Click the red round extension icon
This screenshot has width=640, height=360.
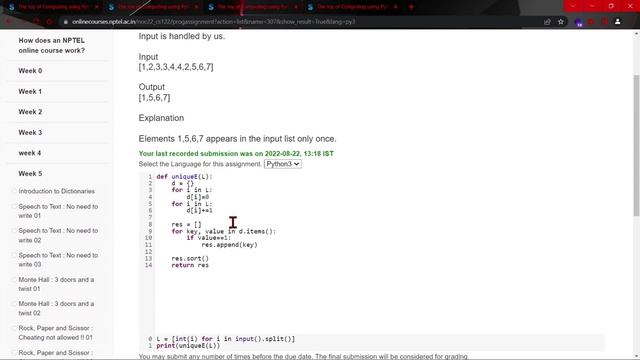(x=592, y=22)
